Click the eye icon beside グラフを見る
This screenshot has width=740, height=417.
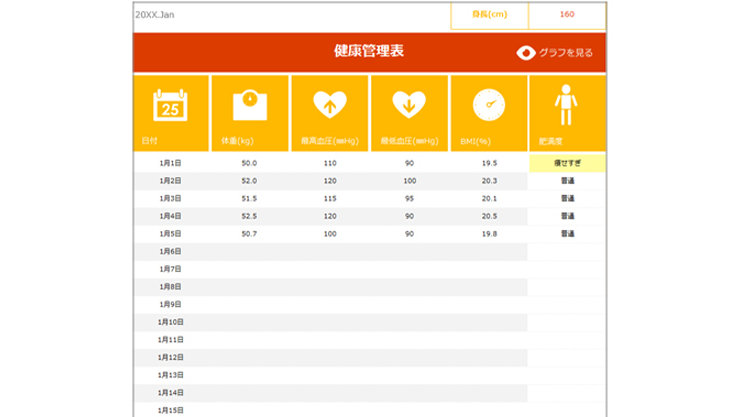(x=526, y=53)
